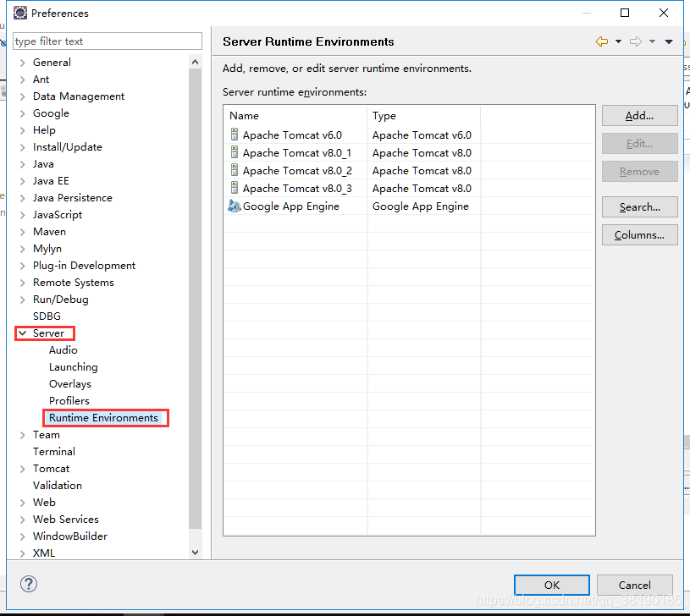Click the back navigation arrow icon

[602, 41]
